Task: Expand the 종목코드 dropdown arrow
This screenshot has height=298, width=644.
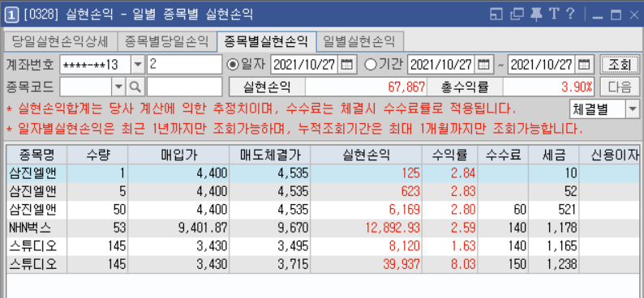Action: (x=118, y=87)
